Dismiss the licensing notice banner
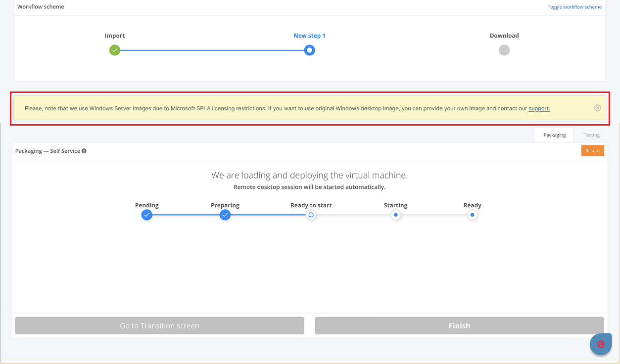The width and height of the screenshot is (620, 364). tap(597, 108)
